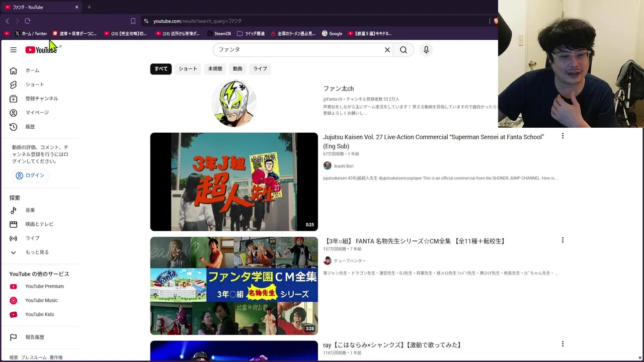This screenshot has width=644, height=362.
Task: Open options menu for FANTA 名物先生 video
Action: click(x=562, y=240)
